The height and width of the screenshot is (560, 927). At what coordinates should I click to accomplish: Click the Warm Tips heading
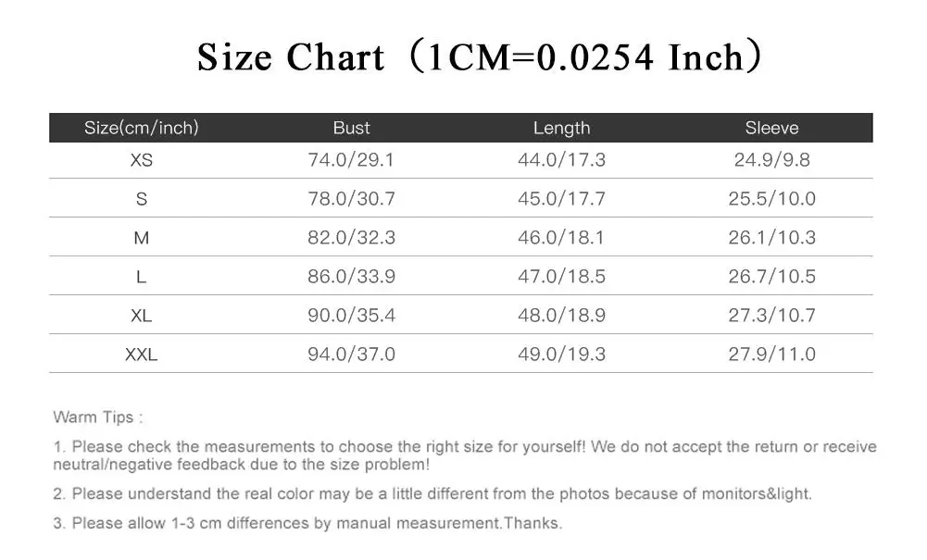pos(98,417)
